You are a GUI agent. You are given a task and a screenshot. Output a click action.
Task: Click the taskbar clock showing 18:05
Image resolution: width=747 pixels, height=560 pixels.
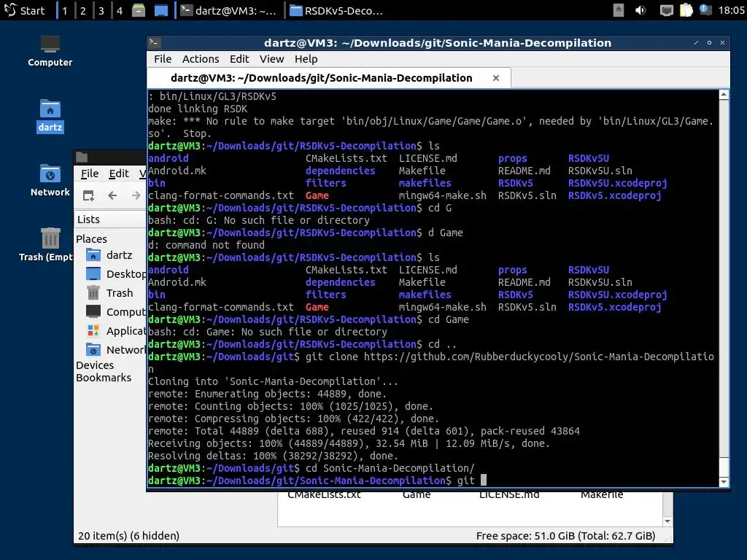[x=731, y=10]
